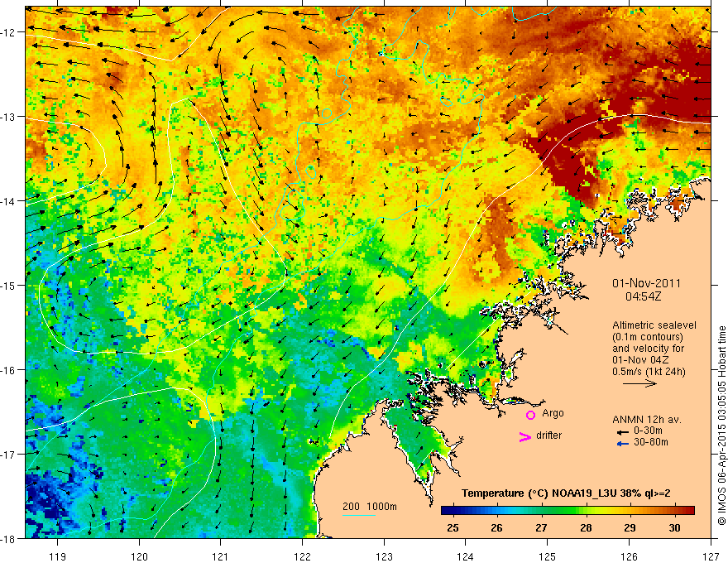
Task: Click the magenta Argo circle legend symbol
Action: pyautogui.click(x=530, y=415)
